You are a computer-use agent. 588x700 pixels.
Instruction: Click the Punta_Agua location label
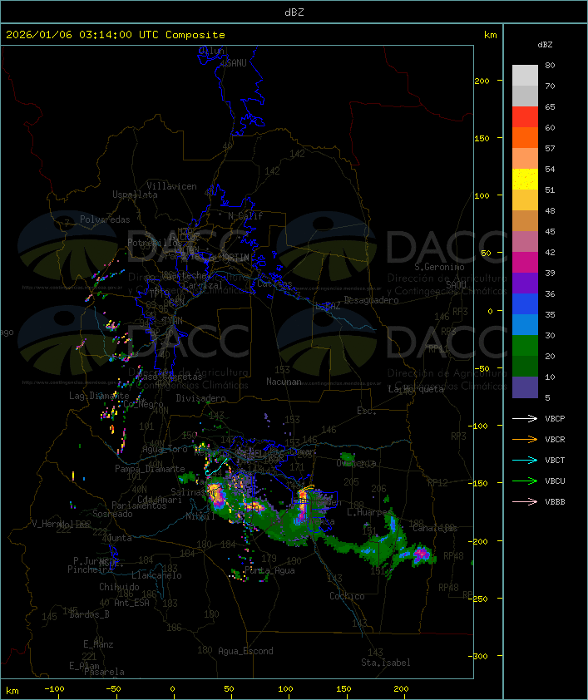pos(270,570)
